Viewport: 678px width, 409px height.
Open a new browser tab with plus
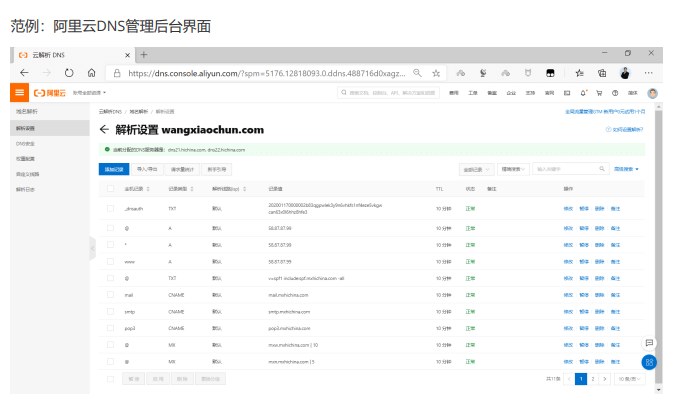point(144,55)
